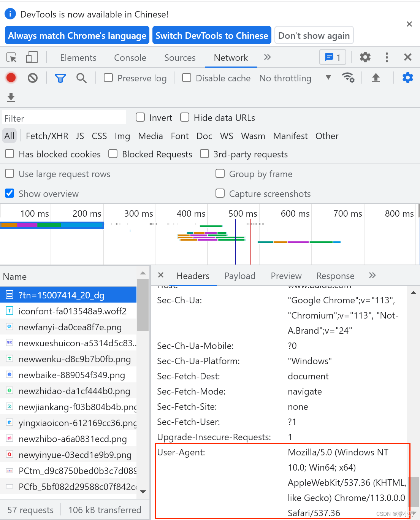Viewport: 420px width, 520px height.
Task: Open network search magnifier icon
Action: 81,78
